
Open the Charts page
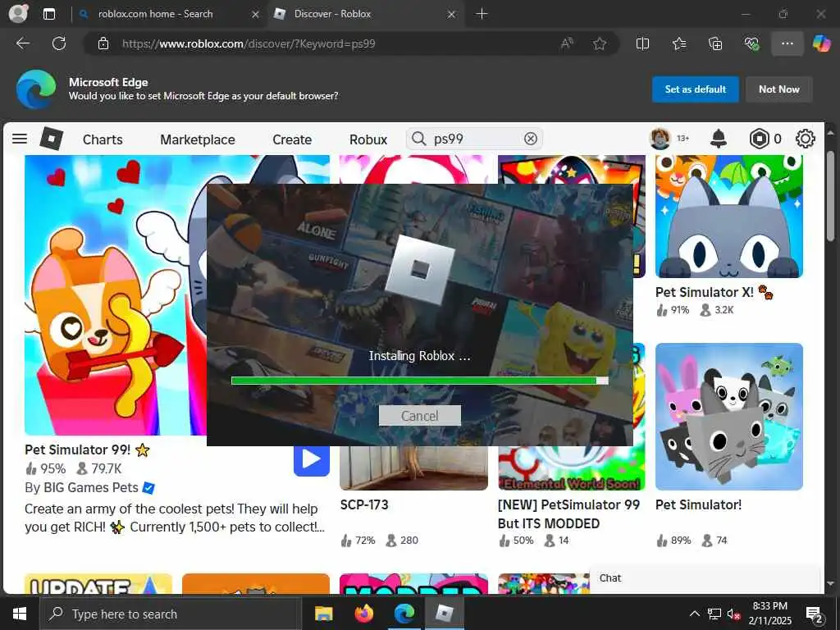[x=103, y=139]
